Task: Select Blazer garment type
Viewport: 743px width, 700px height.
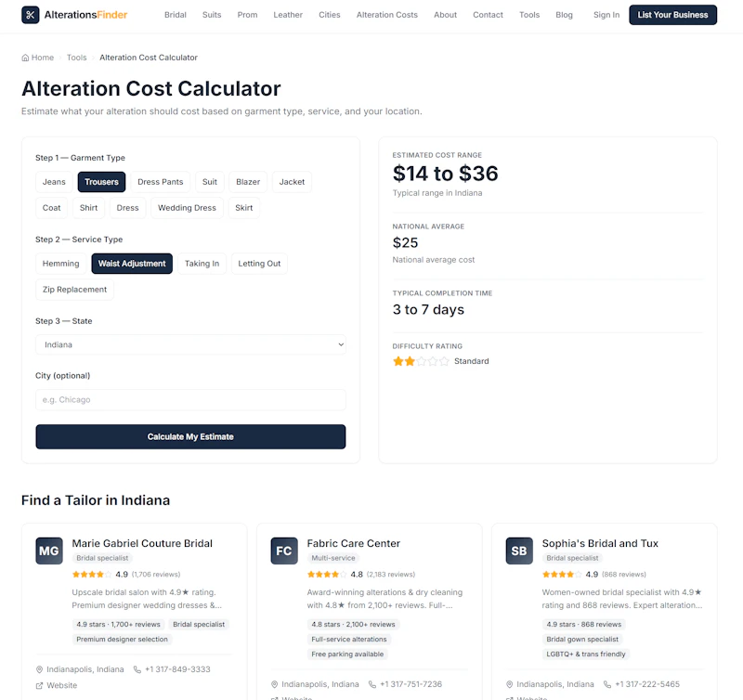Action: coord(248,182)
